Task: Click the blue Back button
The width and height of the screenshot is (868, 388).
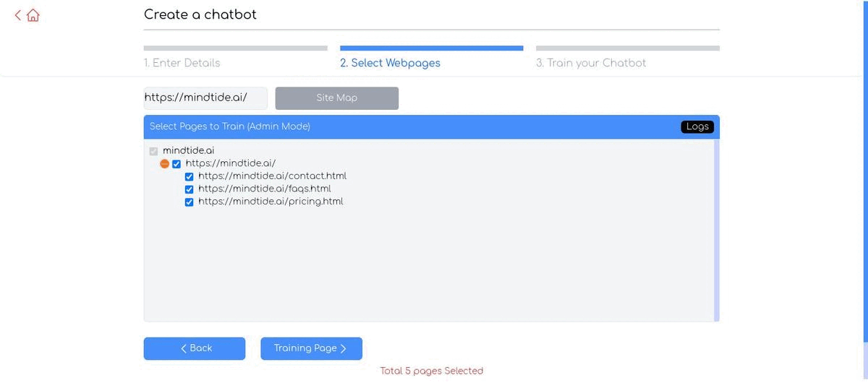Action: [195, 348]
